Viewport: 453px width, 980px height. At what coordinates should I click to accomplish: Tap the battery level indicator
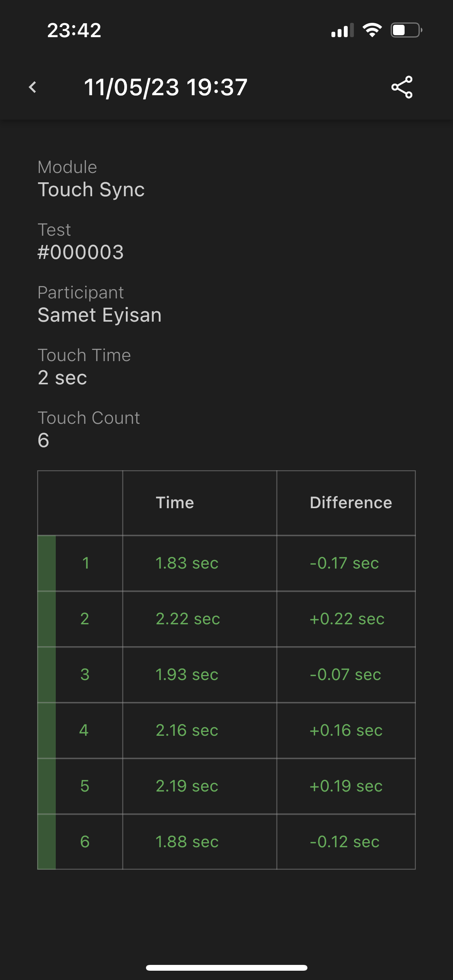pos(404,31)
